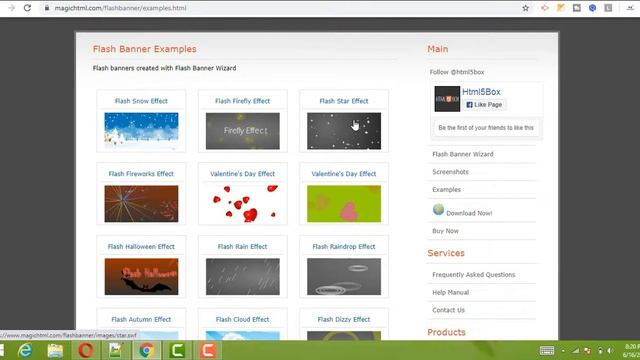The width and height of the screenshot is (640, 360).
Task: Launch Opera from the taskbar
Action: 86,350
